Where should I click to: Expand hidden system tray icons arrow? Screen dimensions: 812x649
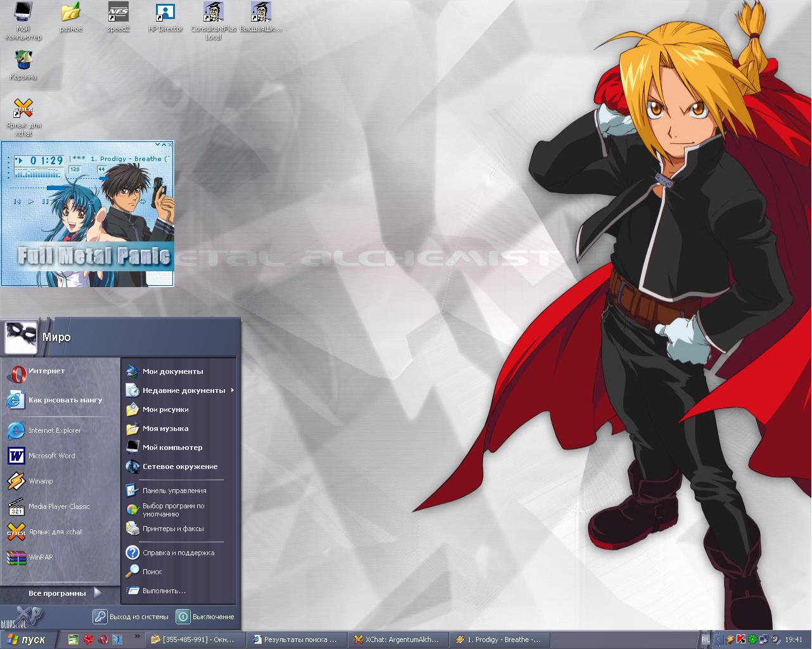[x=718, y=639]
